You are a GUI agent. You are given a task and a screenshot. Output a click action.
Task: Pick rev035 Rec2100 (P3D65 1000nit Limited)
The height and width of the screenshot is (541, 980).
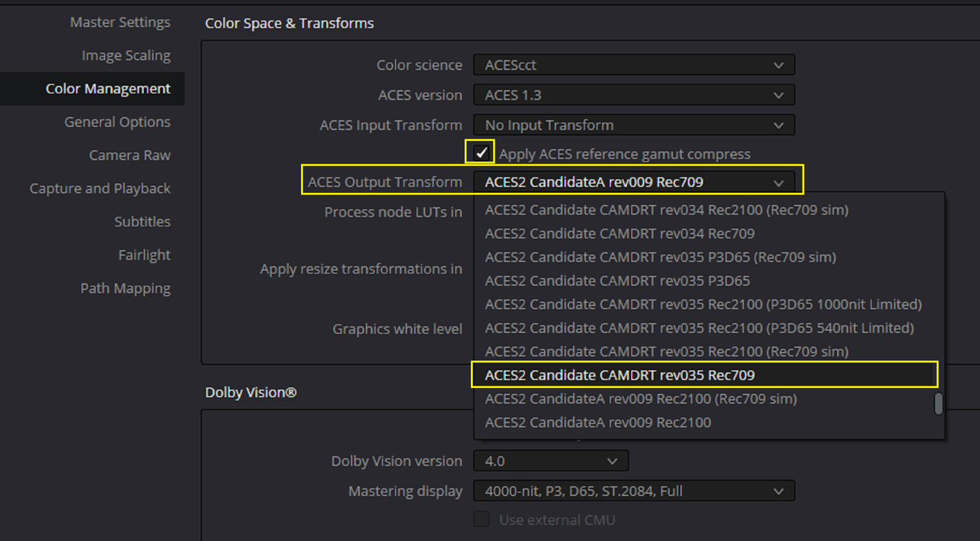pyautogui.click(x=708, y=305)
